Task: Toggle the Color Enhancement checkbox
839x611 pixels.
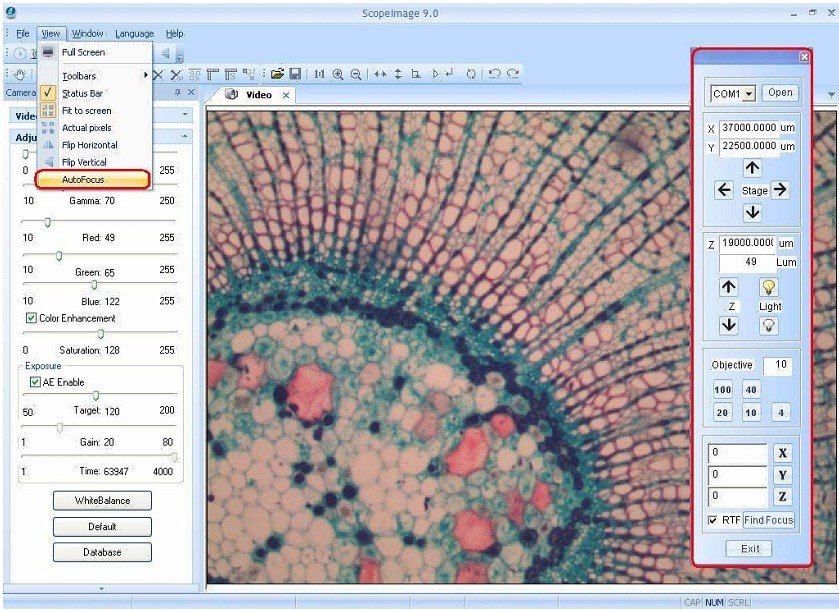Action: coord(31,318)
